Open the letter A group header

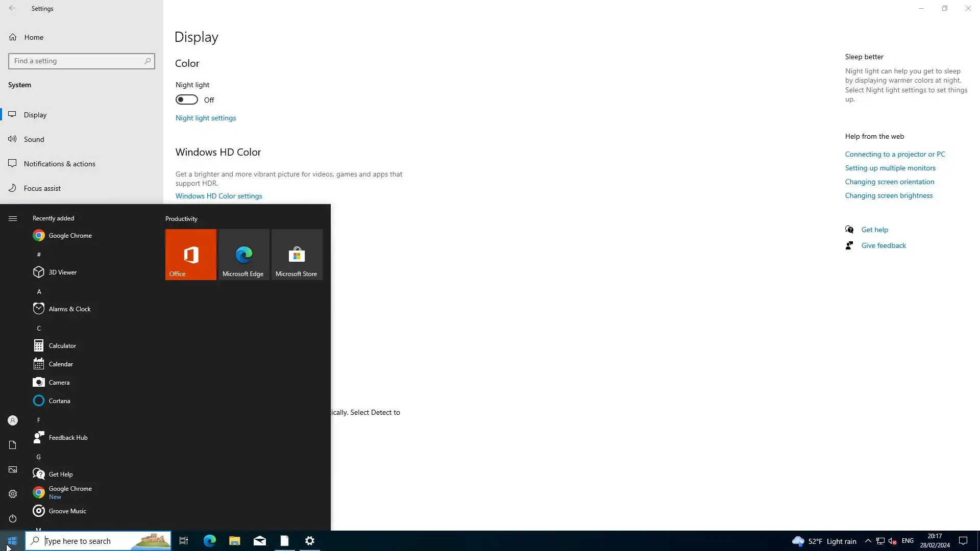click(x=39, y=291)
